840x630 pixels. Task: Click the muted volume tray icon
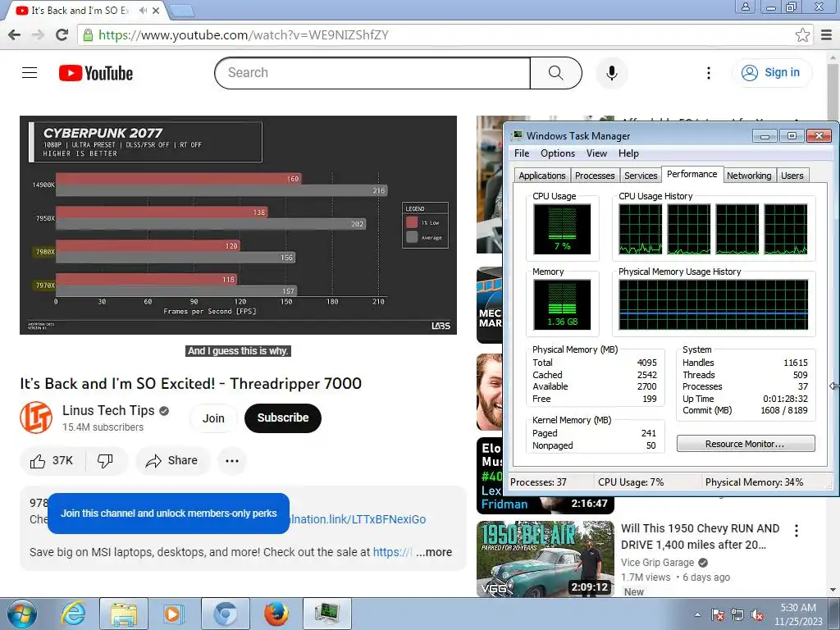click(x=757, y=615)
